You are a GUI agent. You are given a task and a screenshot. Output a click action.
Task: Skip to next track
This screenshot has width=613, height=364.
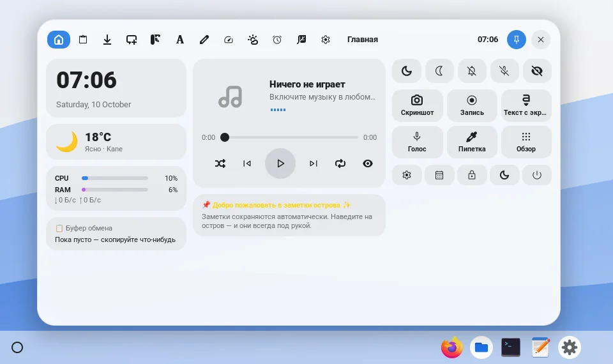click(314, 163)
